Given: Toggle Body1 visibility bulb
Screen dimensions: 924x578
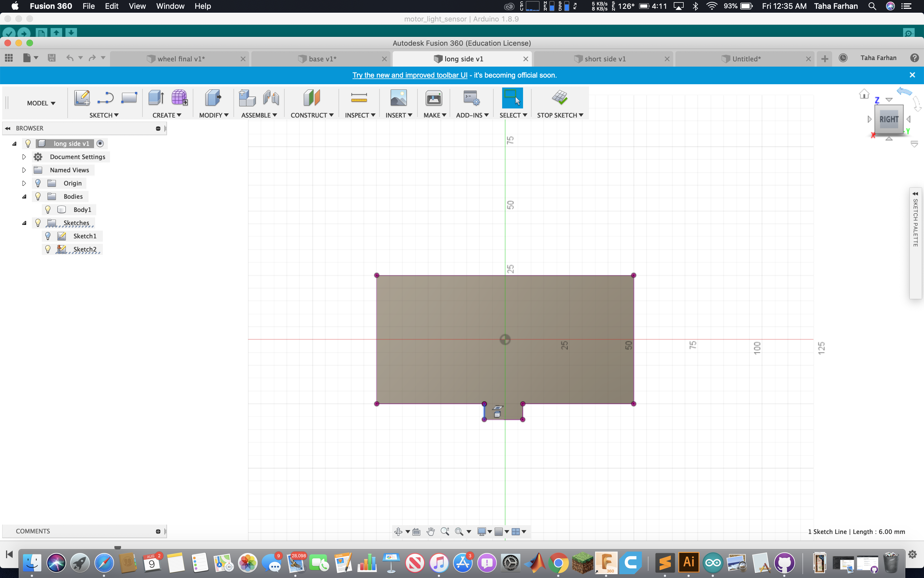Looking at the screenshot, I should (x=48, y=209).
